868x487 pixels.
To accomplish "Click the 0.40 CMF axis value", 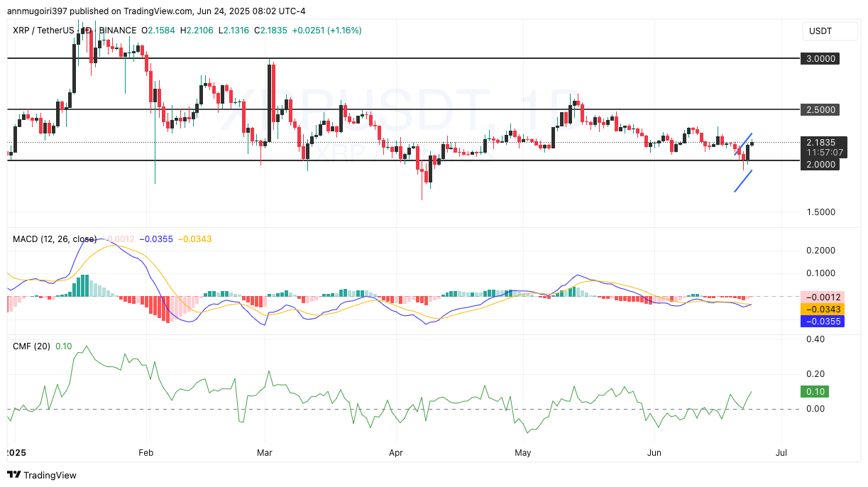I will (814, 339).
